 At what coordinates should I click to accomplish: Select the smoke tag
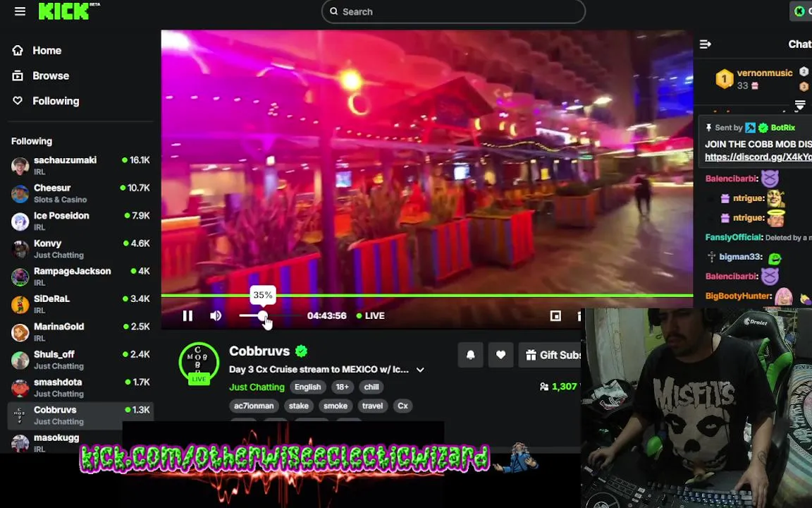[x=336, y=406]
